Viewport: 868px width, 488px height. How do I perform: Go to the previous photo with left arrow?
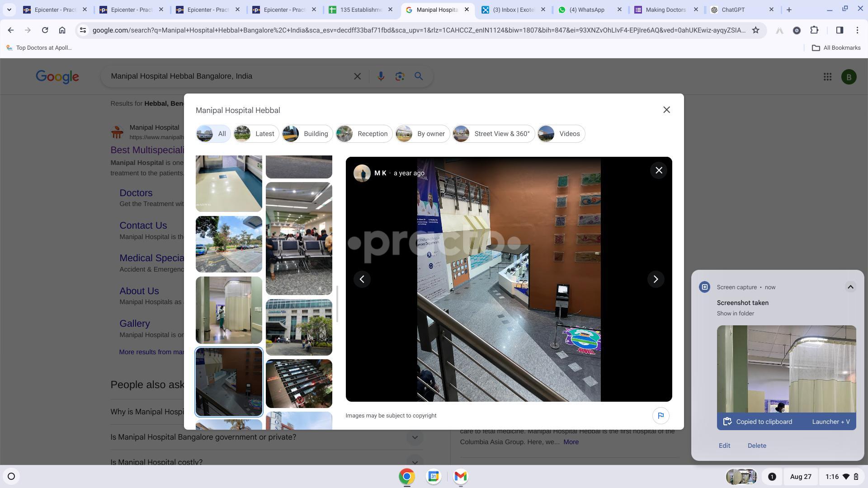click(362, 279)
